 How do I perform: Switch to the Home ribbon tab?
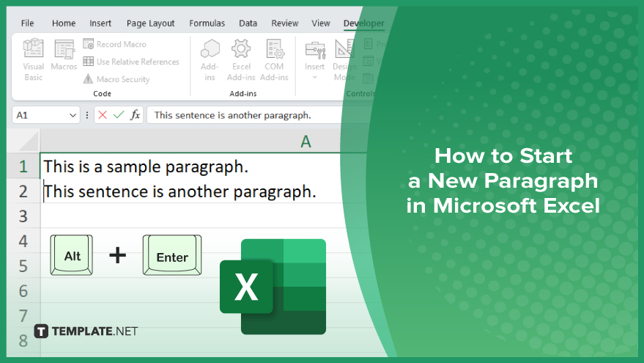(64, 23)
